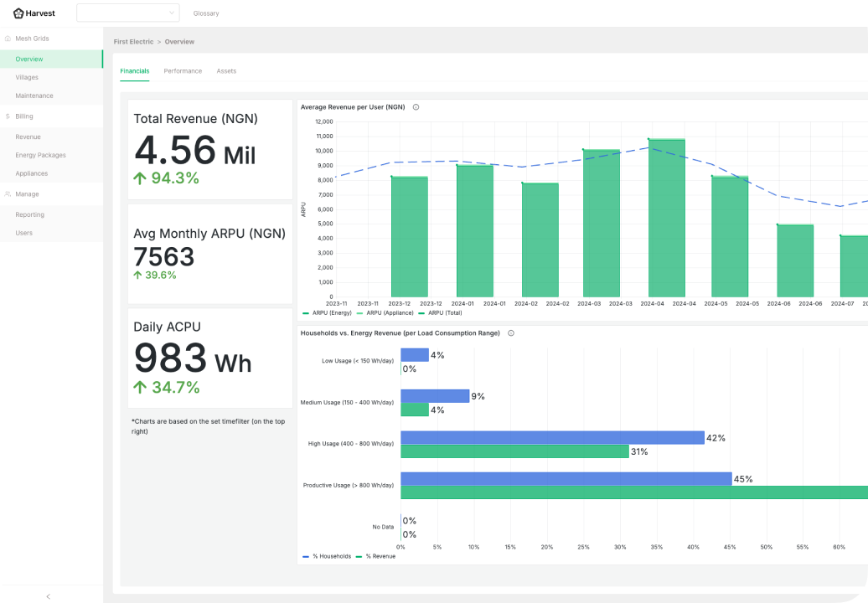868x603 pixels.
Task: Open Villages in the sidebar
Action: 27,77
